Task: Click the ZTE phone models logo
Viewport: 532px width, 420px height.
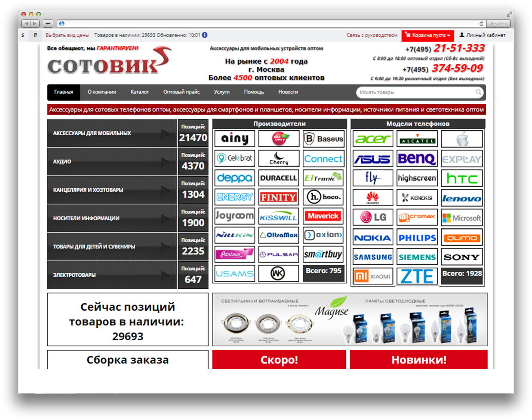Action: click(417, 276)
